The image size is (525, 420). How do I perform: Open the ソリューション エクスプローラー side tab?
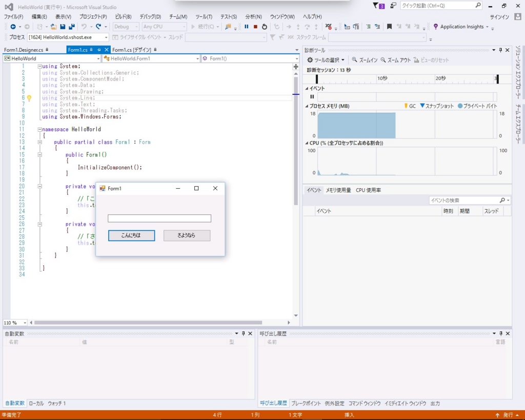pos(518,72)
